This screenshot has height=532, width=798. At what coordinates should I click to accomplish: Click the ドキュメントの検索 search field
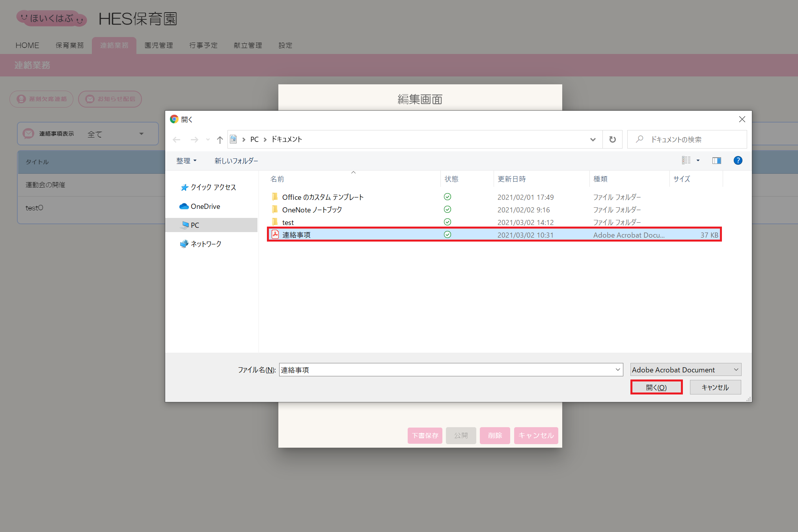click(x=687, y=140)
